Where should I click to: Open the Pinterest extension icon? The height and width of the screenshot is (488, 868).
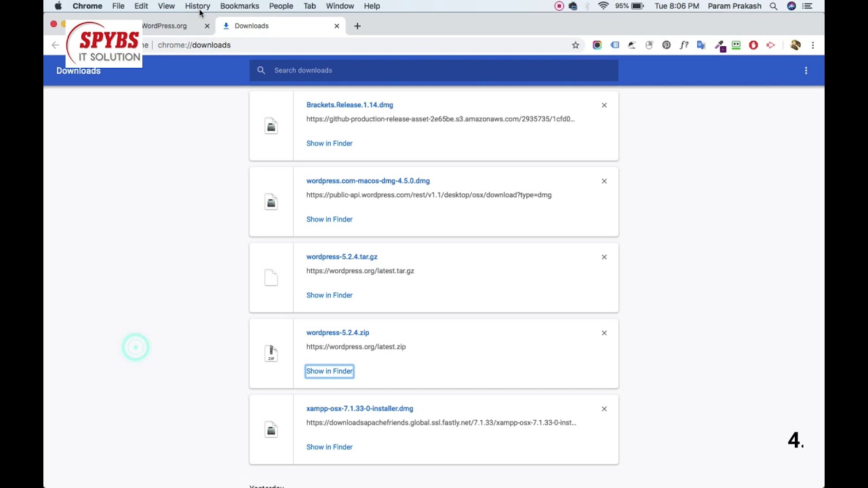click(x=667, y=45)
